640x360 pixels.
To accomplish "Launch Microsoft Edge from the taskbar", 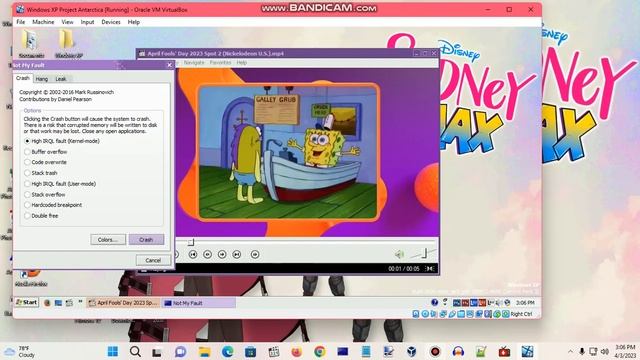I will tap(227, 351).
